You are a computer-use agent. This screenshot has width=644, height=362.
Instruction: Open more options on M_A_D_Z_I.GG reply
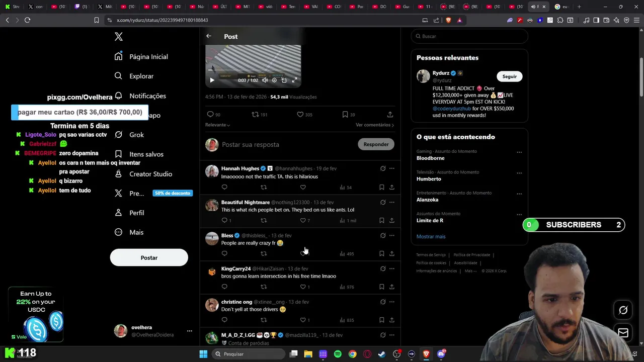(392, 335)
